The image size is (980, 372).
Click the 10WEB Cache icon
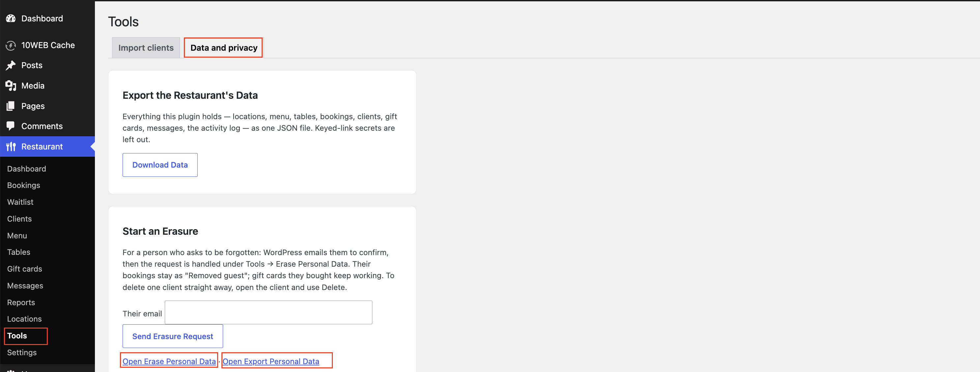(x=11, y=46)
